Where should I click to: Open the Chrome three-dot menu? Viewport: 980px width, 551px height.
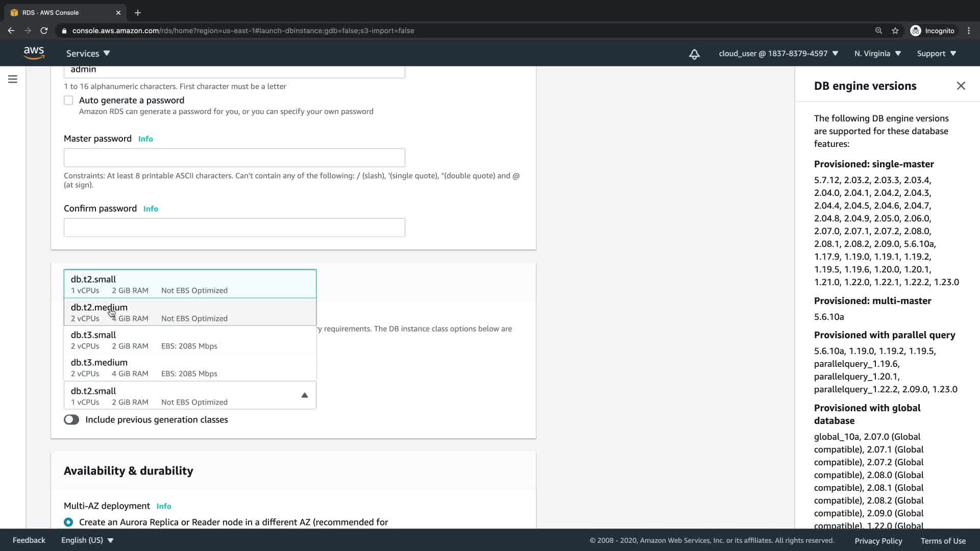[x=968, y=31]
